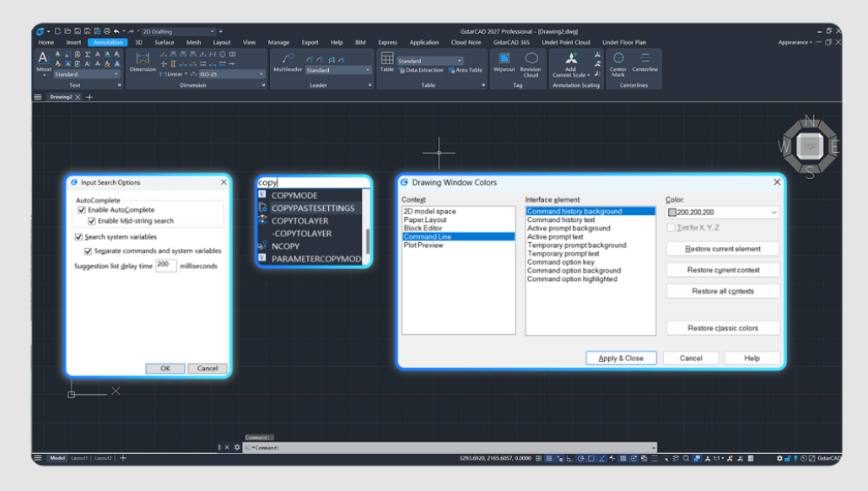Add a new drawing tab with plus
Image resolution: width=868 pixels, height=491 pixels.
point(89,97)
